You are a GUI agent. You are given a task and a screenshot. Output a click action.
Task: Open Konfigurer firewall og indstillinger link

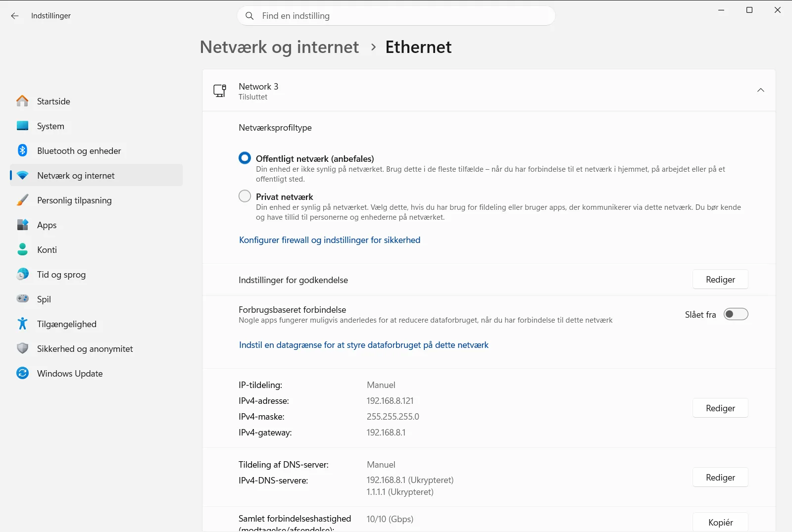pyautogui.click(x=330, y=240)
